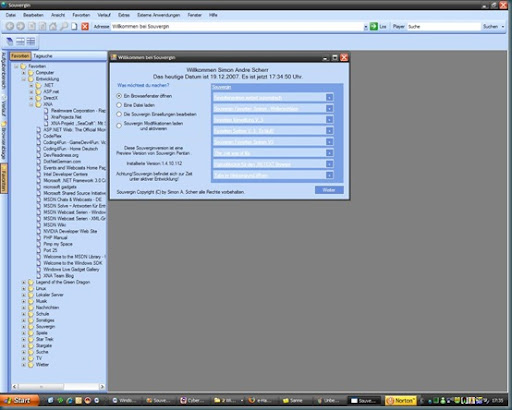This screenshot has height=410, width=512.
Task: Open the Verlauf menu
Action: (x=104, y=15)
